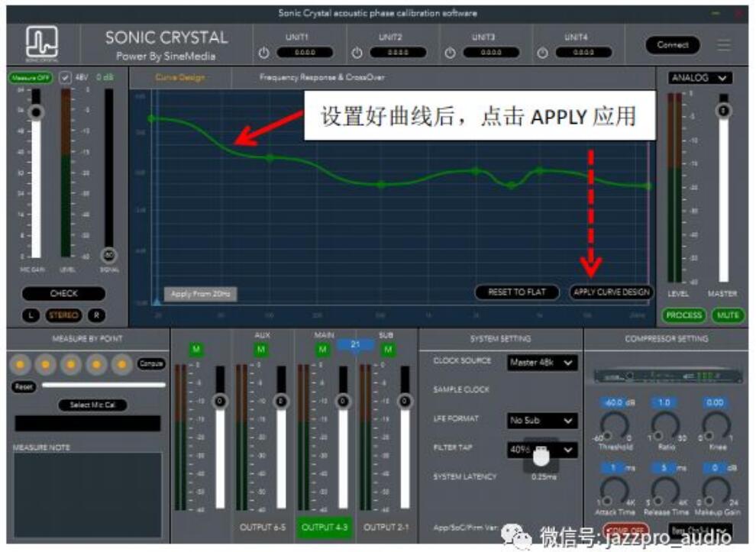
Task: Click the Apply From 20Hz button
Action: pyautogui.click(x=201, y=294)
